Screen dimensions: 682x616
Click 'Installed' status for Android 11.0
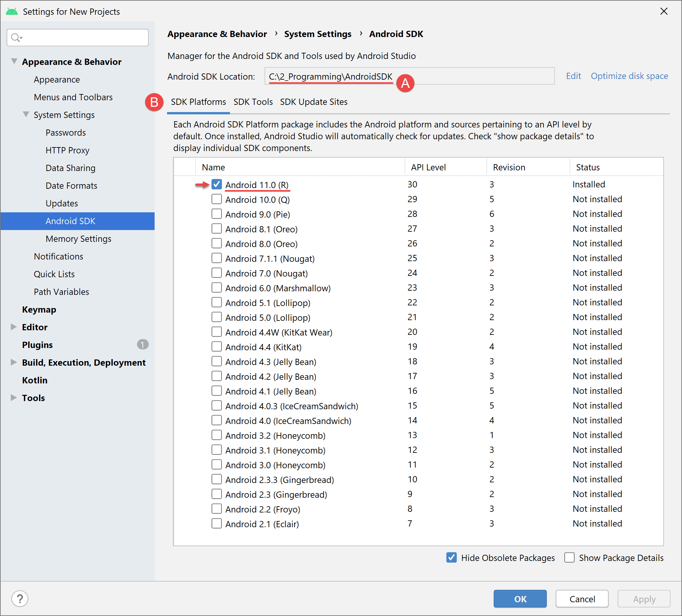click(589, 184)
